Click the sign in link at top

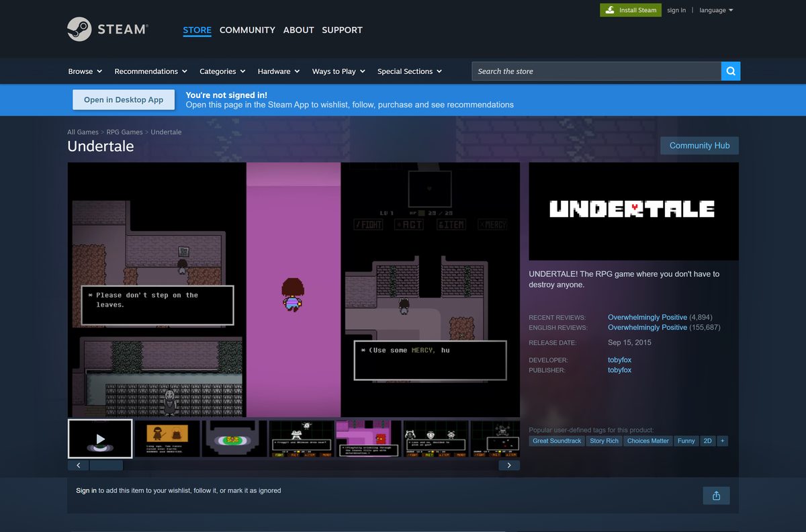point(676,10)
